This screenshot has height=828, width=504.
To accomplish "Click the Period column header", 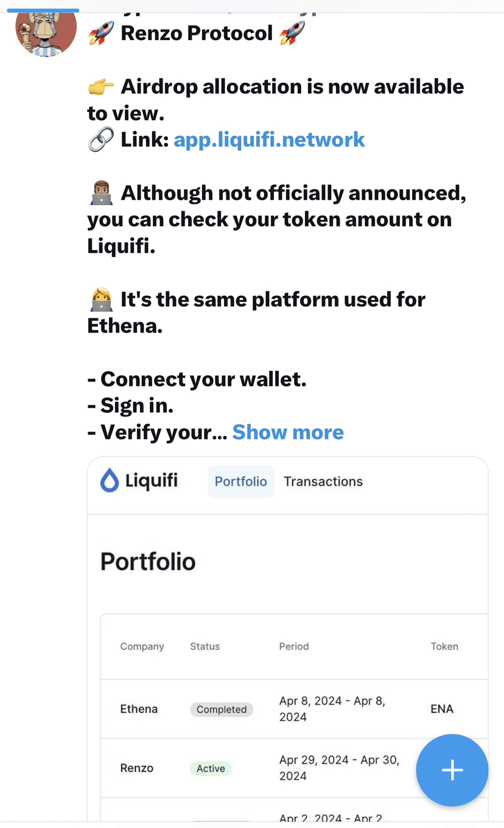I will coord(294,647).
